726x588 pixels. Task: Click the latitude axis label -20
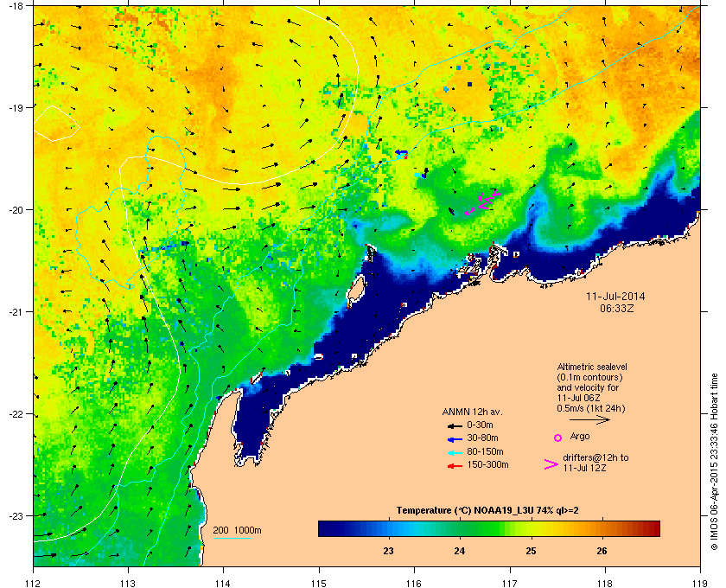16,209
